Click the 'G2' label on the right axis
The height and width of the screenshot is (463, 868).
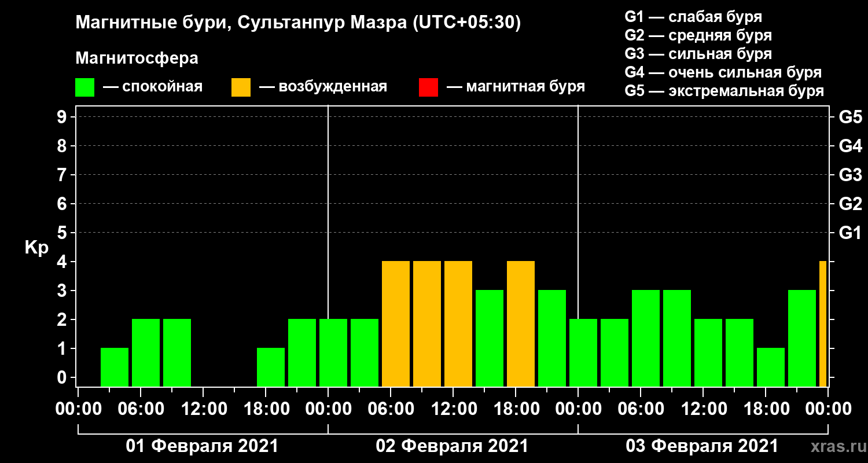click(850, 204)
